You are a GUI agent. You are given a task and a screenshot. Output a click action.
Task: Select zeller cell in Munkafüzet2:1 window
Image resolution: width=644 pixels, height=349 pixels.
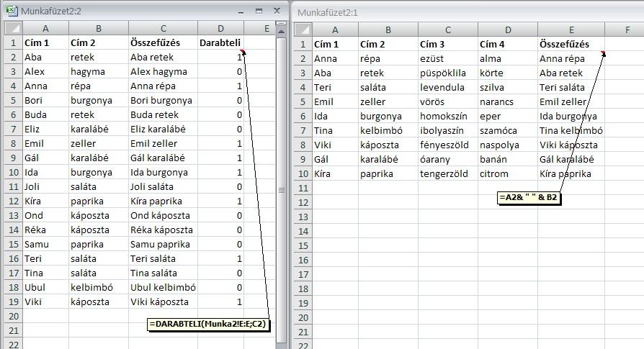(x=388, y=101)
